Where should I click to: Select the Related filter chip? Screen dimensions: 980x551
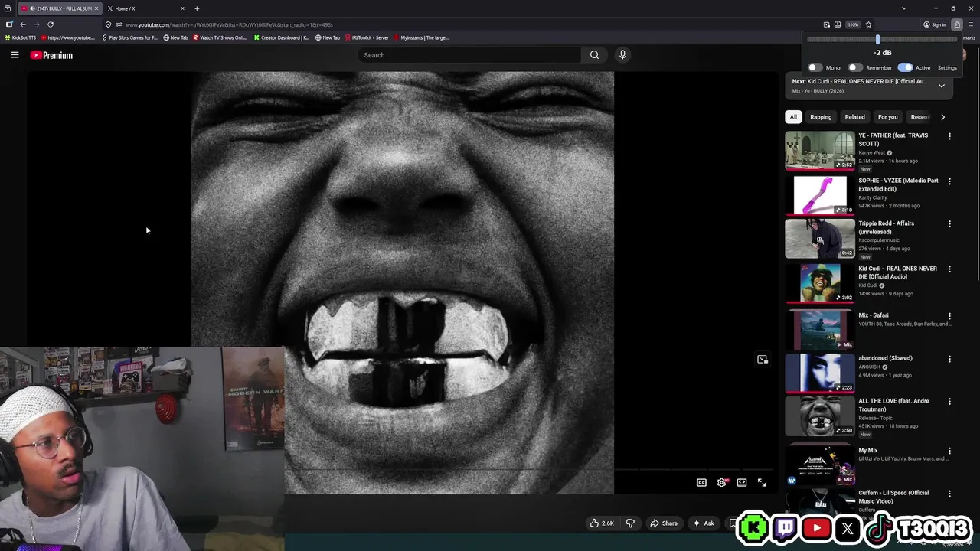854,117
